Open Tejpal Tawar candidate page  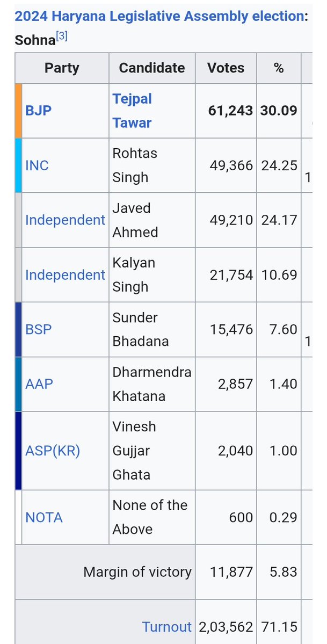pos(132,111)
